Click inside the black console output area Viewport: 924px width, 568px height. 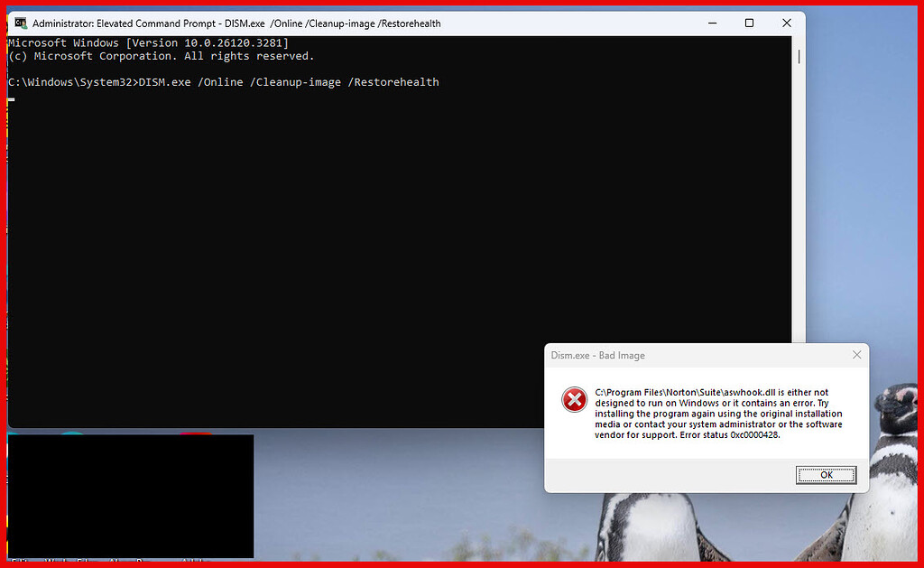pos(361,226)
